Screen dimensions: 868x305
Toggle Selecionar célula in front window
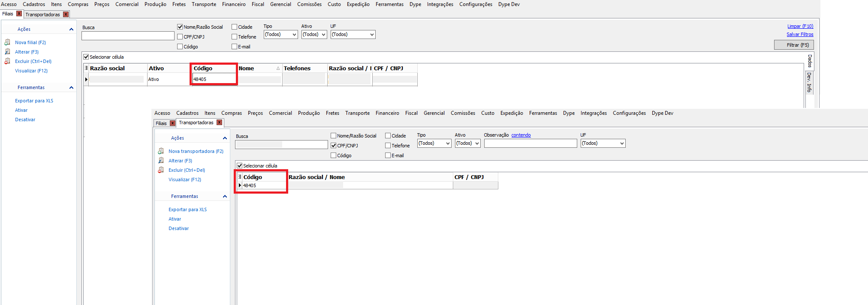[240, 166]
